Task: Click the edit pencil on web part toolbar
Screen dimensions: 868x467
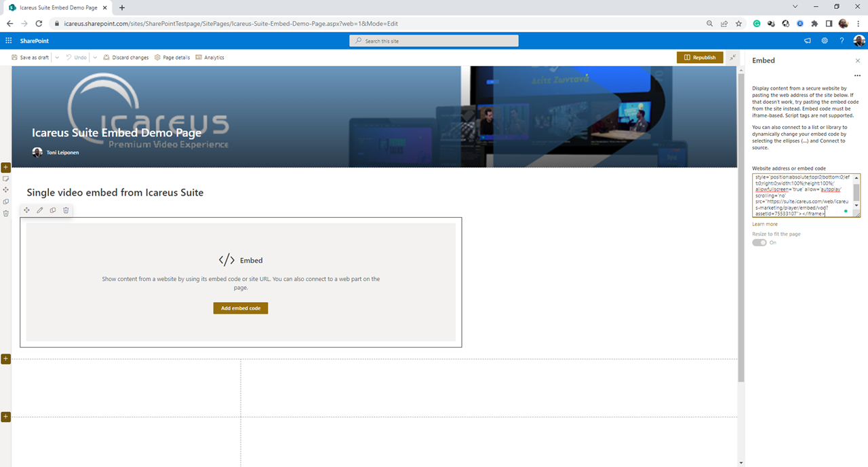Action: click(40, 210)
